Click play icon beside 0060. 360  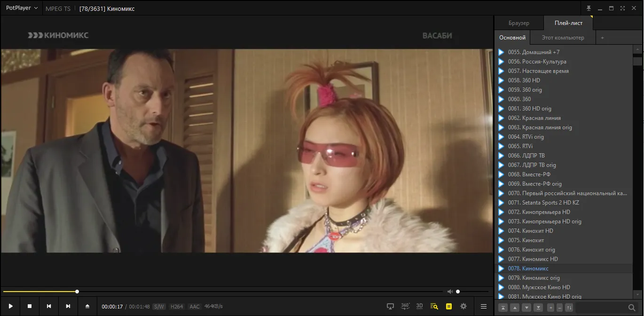[x=502, y=99]
